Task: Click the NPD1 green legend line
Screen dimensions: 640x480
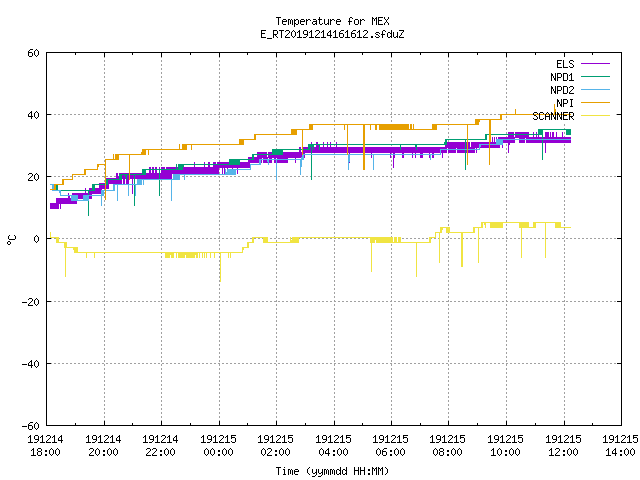Action: [595, 76]
